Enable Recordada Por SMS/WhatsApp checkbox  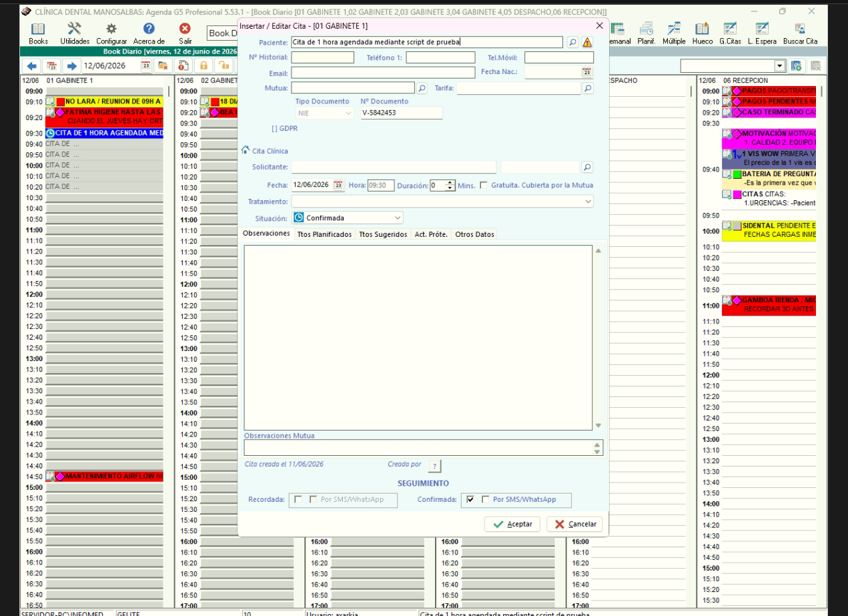314,499
